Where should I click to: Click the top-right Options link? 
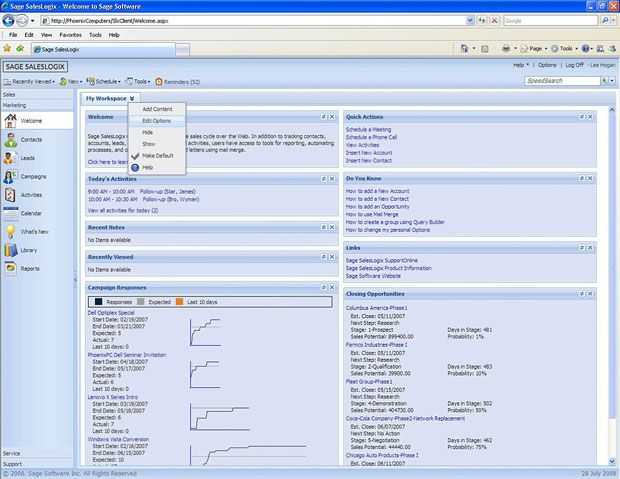coord(547,65)
